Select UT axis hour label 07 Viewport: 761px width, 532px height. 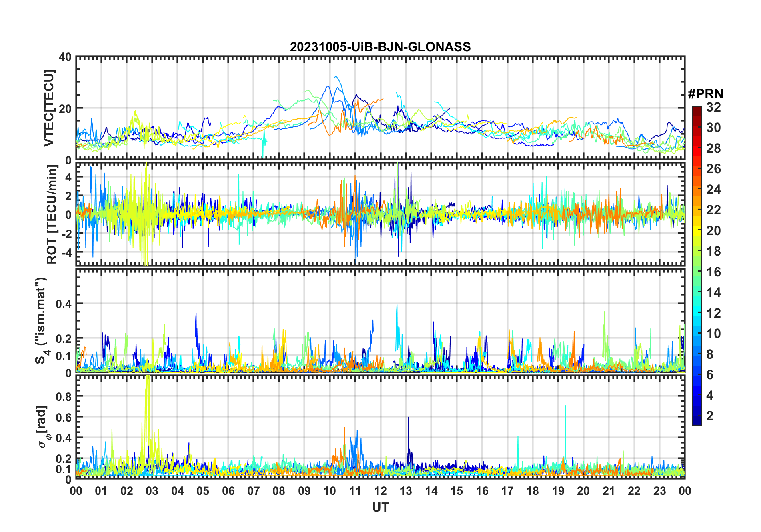pos(254,491)
